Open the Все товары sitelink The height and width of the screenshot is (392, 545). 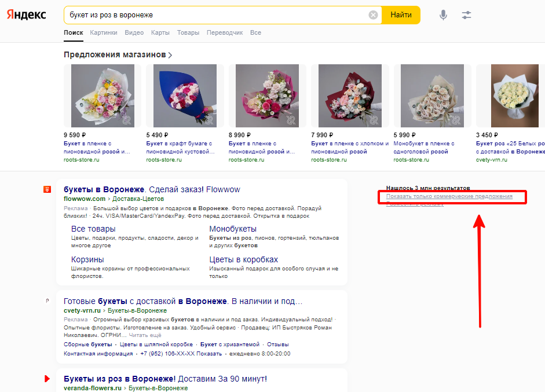[x=93, y=229]
